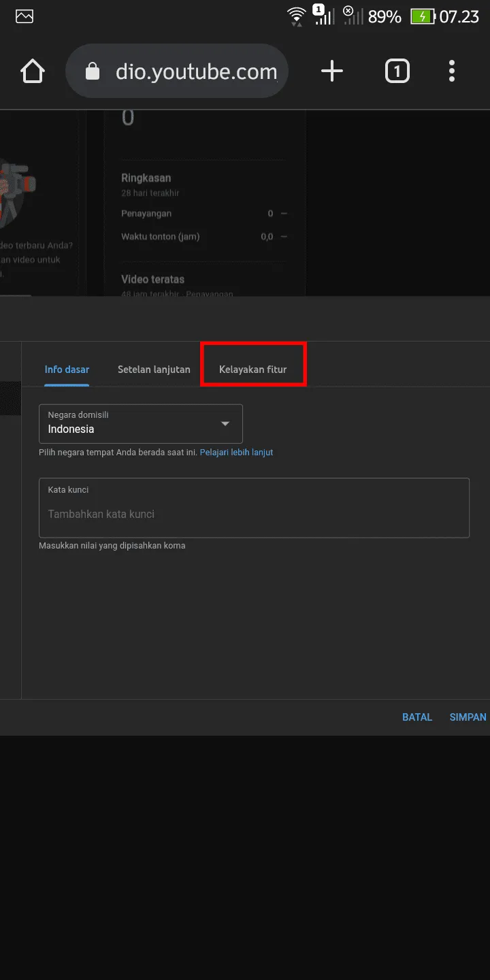Focus the Kata kunci input field
The height and width of the screenshot is (980, 490).
click(254, 508)
